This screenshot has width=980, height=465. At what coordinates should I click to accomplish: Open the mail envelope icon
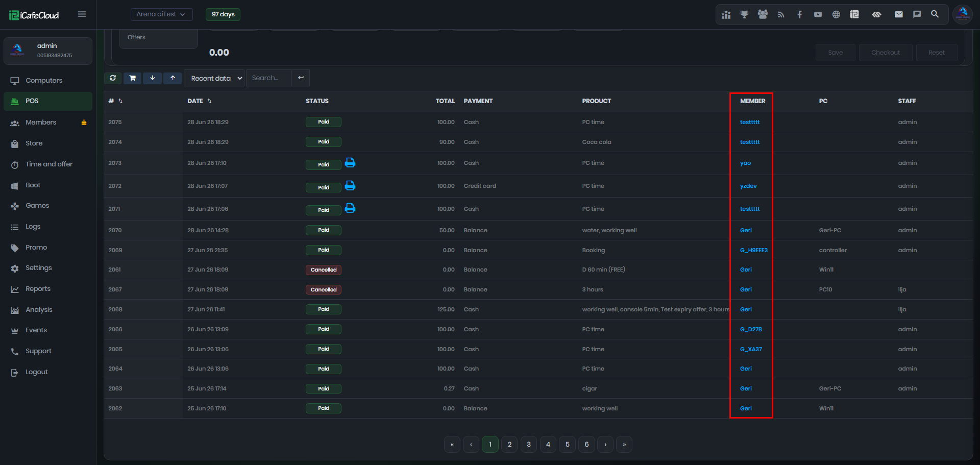click(x=899, y=15)
